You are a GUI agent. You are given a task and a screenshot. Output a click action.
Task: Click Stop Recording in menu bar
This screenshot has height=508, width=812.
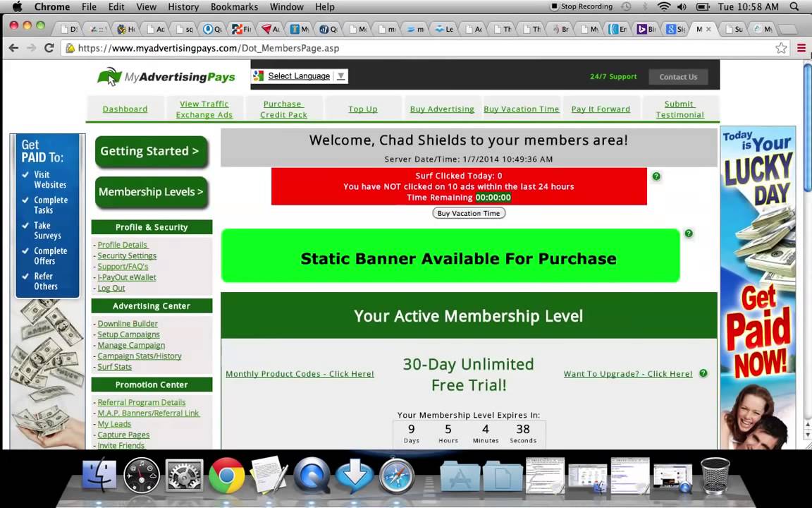[x=581, y=7]
